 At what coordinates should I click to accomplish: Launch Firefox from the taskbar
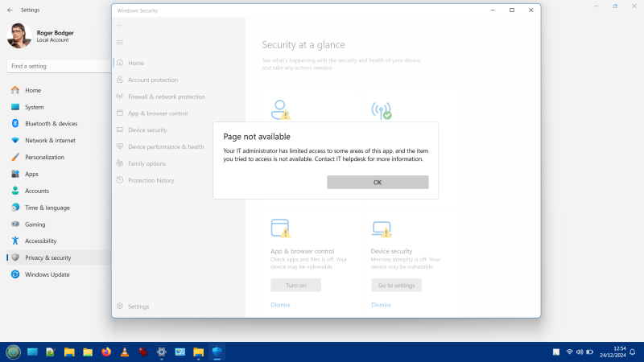pyautogui.click(x=106, y=352)
